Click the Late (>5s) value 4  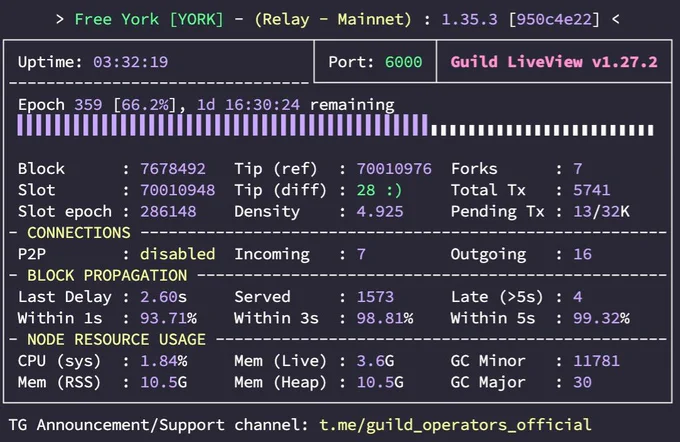(x=578, y=297)
